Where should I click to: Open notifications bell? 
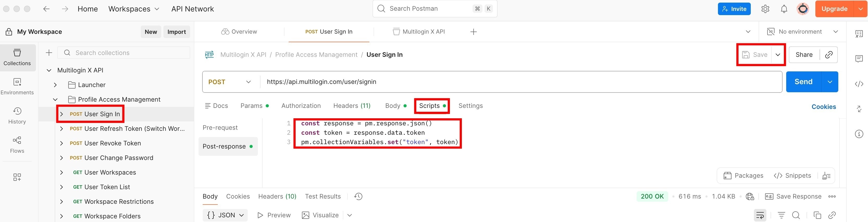pyautogui.click(x=784, y=9)
